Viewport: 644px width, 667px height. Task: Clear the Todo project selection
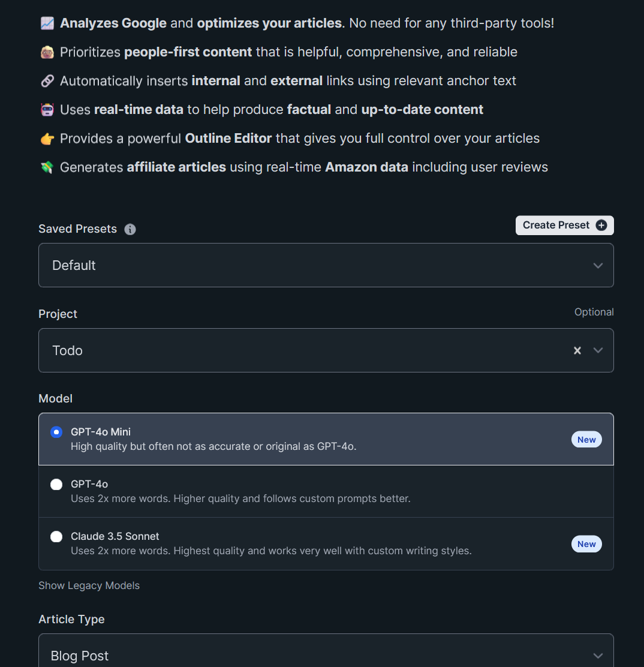[577, 350]
